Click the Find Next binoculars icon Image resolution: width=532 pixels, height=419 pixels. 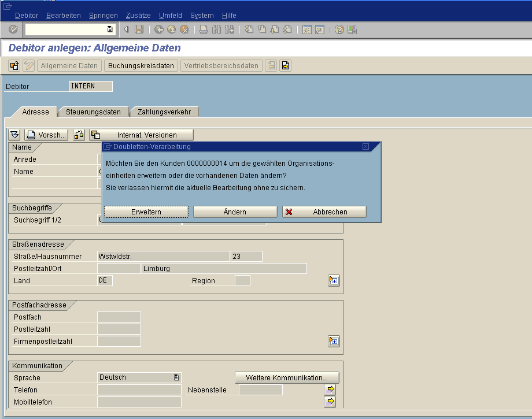point(230,29)
